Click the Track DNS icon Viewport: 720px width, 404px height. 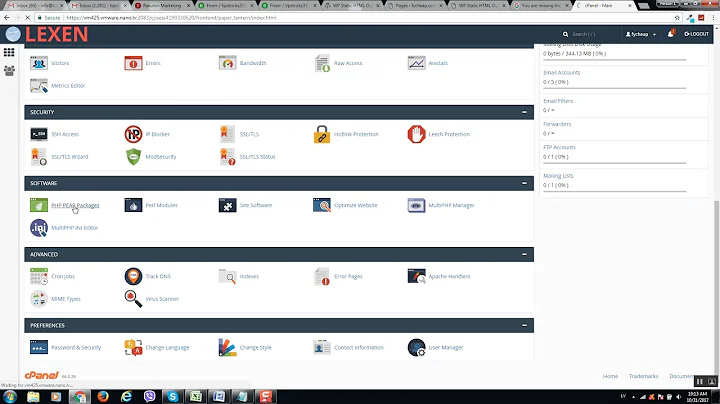click(133, 276)
